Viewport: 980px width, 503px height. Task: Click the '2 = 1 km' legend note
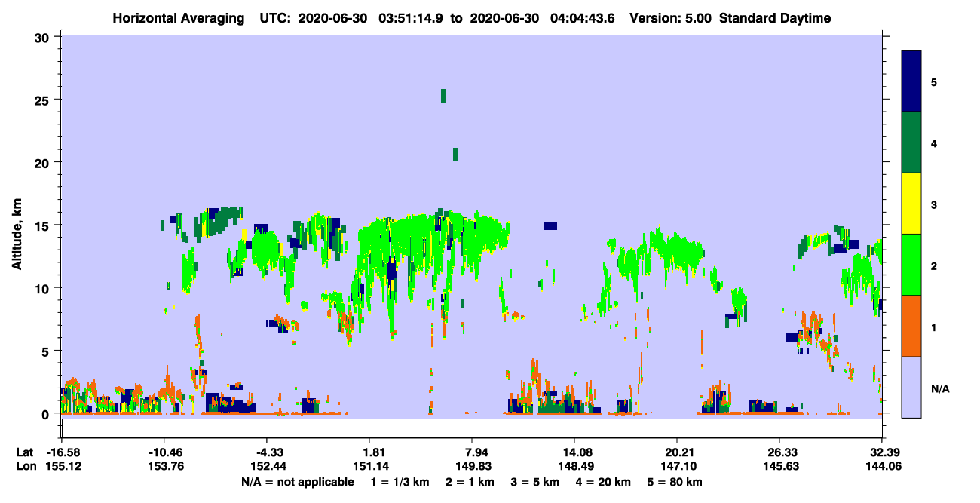coord(472,482)
